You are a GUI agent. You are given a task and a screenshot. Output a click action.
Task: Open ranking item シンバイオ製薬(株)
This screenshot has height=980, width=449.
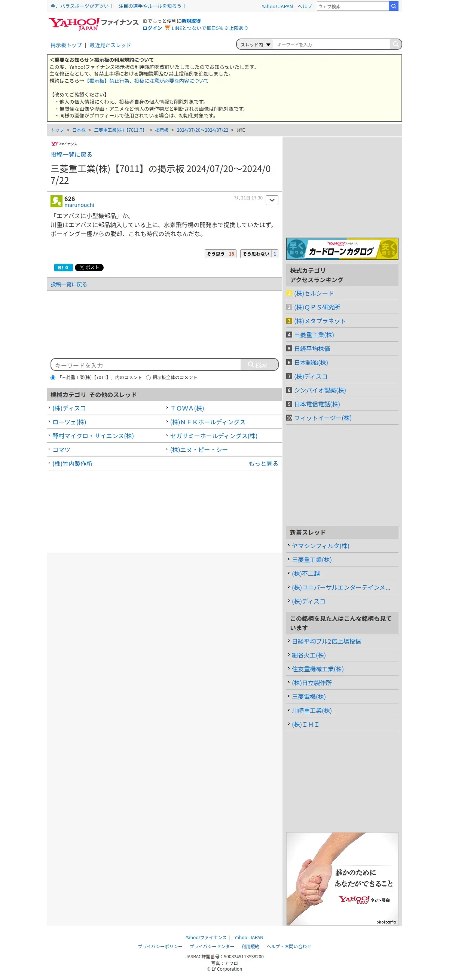320,390
